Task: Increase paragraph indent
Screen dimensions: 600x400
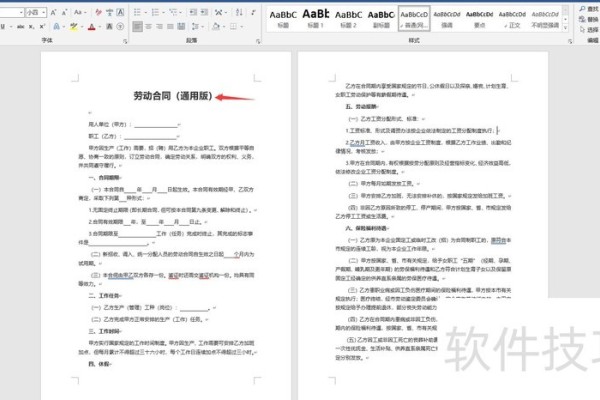Action: coord(204,13)
